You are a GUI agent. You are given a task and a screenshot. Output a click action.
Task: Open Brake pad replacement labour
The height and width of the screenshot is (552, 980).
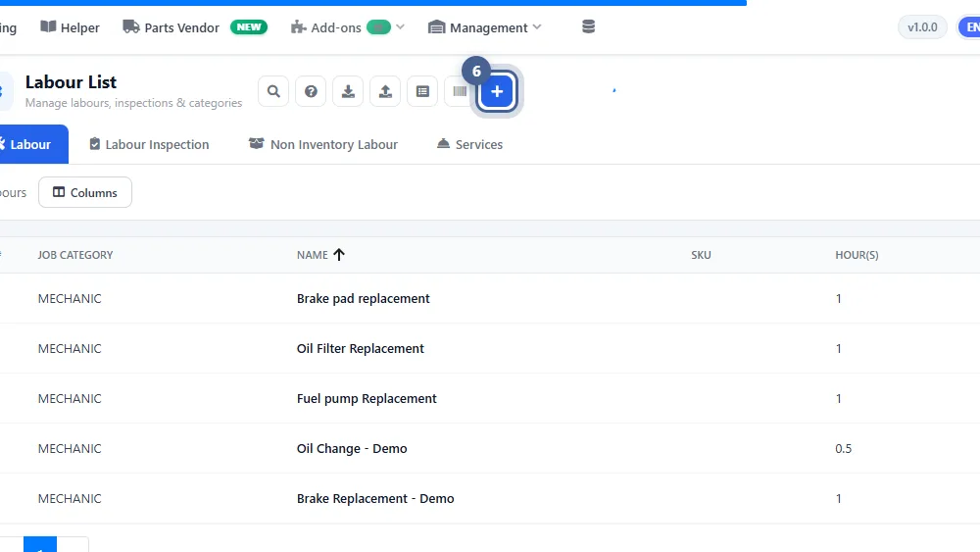(x=364, y=299)
